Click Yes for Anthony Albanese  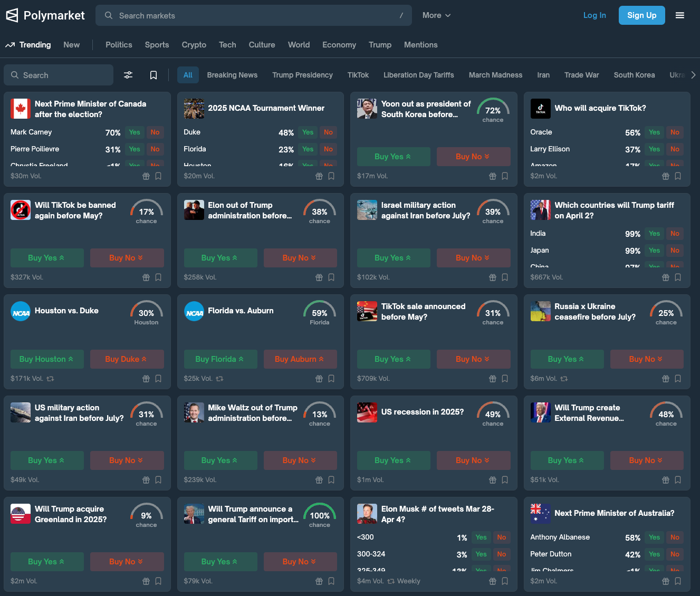click(x=655, y=537)
